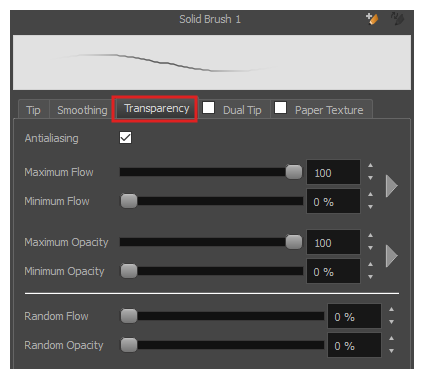Viewport: 424px width, 379px height.
Task: Click the Maximum Flow slider handle
Action: point(294,172)
